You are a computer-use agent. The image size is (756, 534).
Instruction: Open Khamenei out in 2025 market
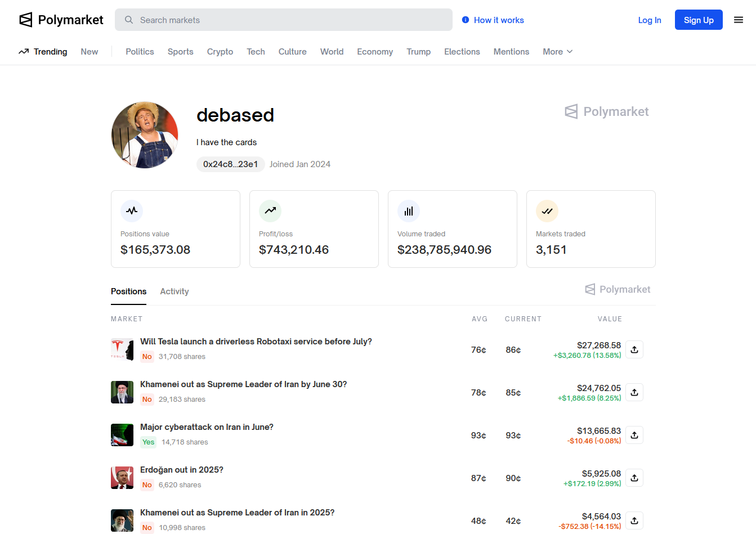coord(238,513)
